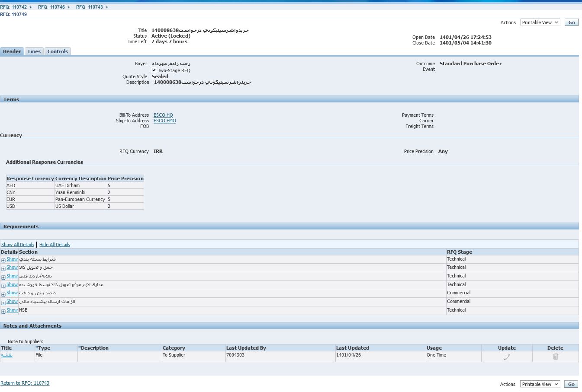Switch to the Controls tab

point(58,51)
